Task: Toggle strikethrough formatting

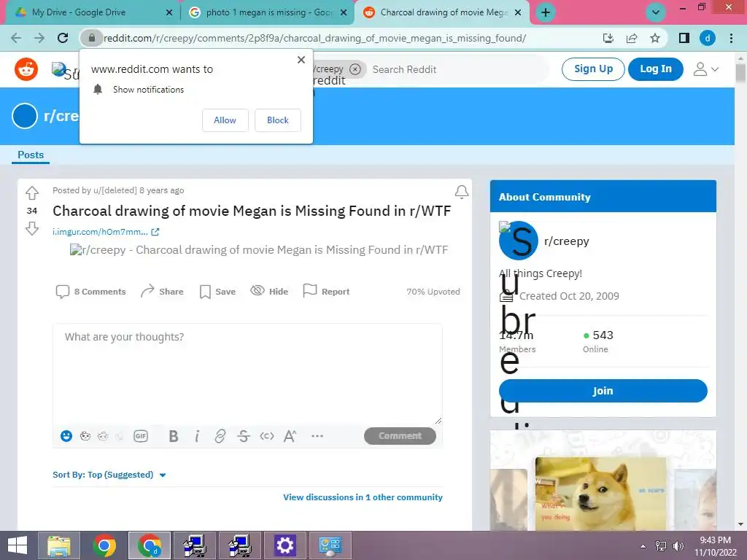Action: [x=244, y=436]
